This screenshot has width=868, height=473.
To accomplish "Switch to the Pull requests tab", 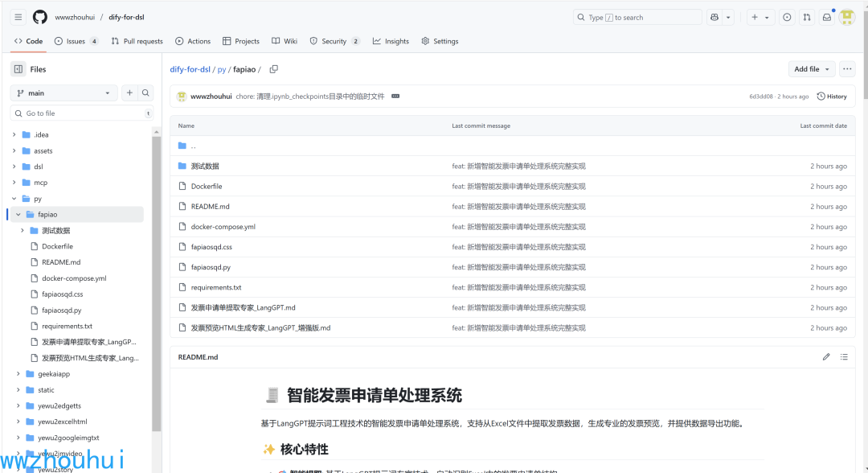I will point(137,41).
